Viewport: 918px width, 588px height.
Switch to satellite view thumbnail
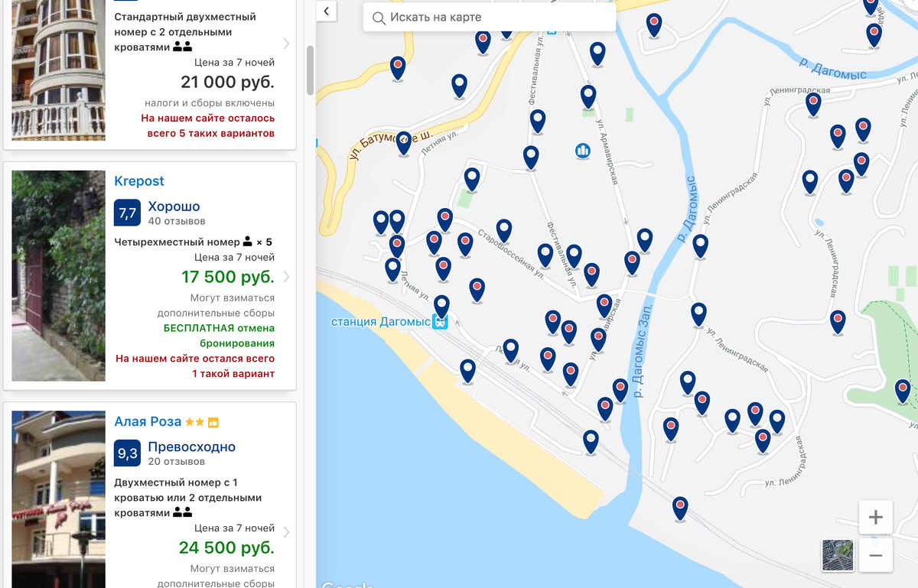(x=838, y=555)
